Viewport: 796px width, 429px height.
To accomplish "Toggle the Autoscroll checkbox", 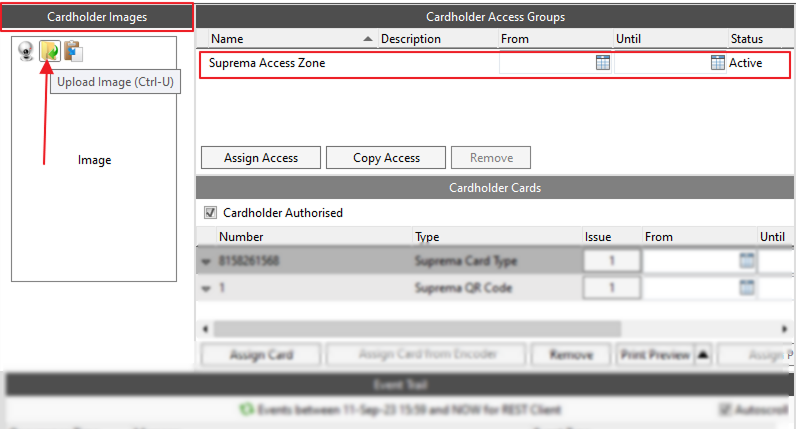I will tap(726, 409).
